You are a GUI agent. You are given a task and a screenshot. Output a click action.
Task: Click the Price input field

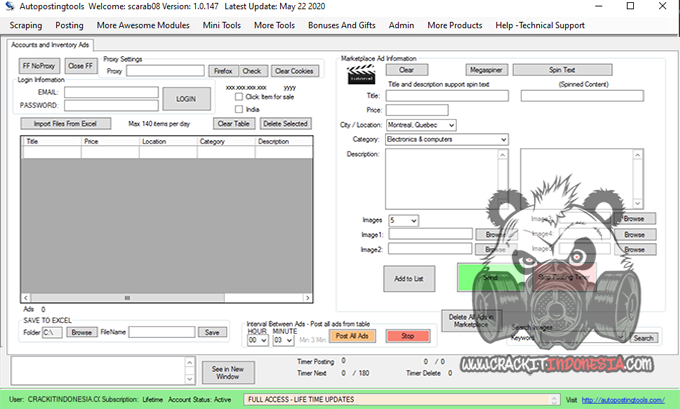point(417,110)
